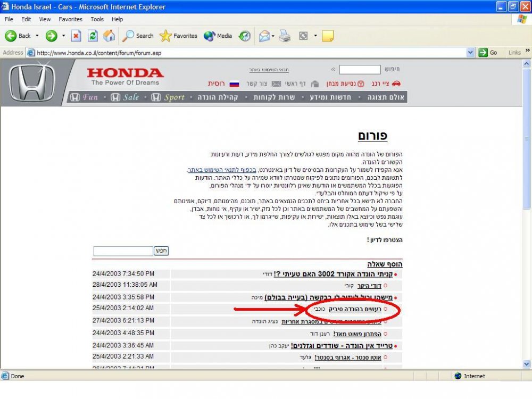Click the Go button

tap(488, 53)
